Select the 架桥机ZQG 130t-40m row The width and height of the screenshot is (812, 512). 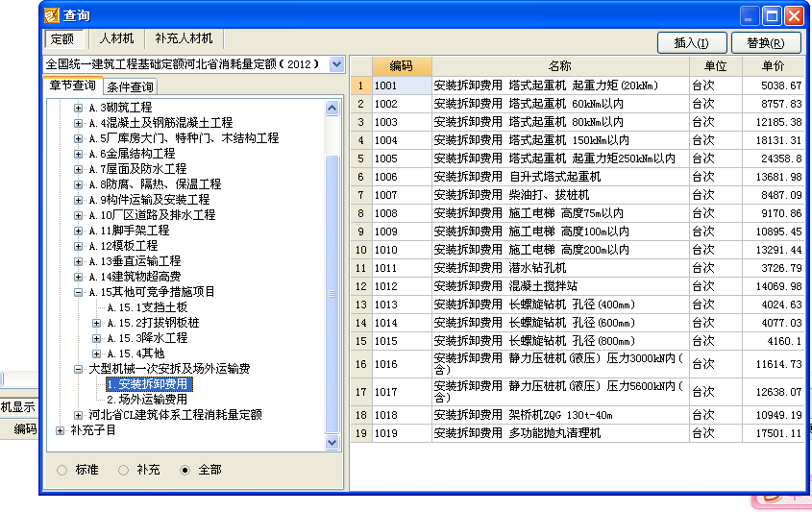[x=578, y=415]
